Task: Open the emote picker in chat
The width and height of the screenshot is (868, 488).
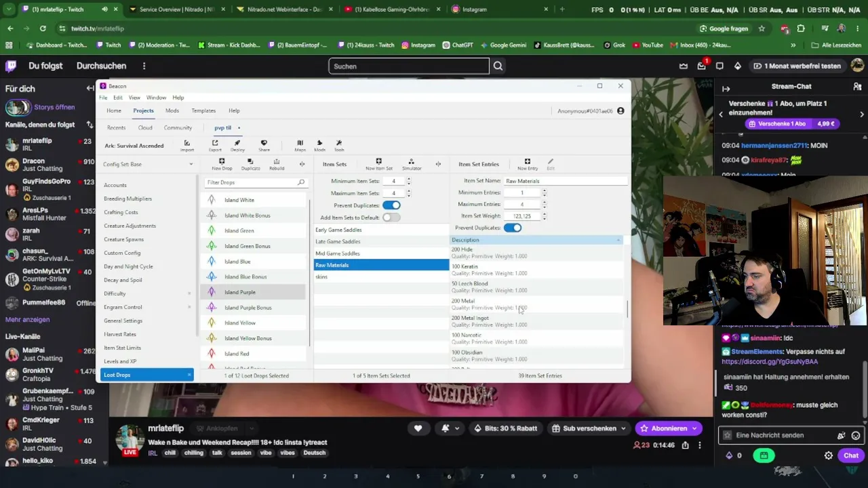Action: point(856,436)
